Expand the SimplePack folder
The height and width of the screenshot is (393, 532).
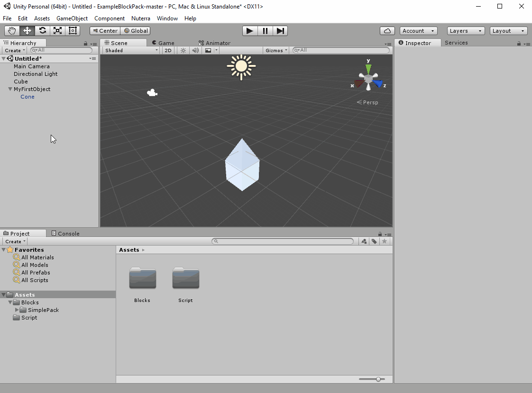point(17,310)
